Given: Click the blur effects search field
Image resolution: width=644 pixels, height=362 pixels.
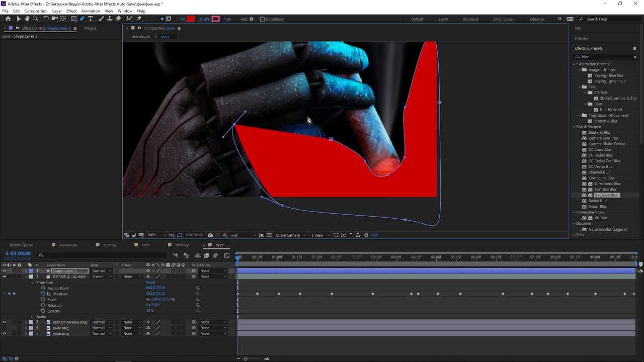Looking at the screenshot, I should [x=605, y=57].
